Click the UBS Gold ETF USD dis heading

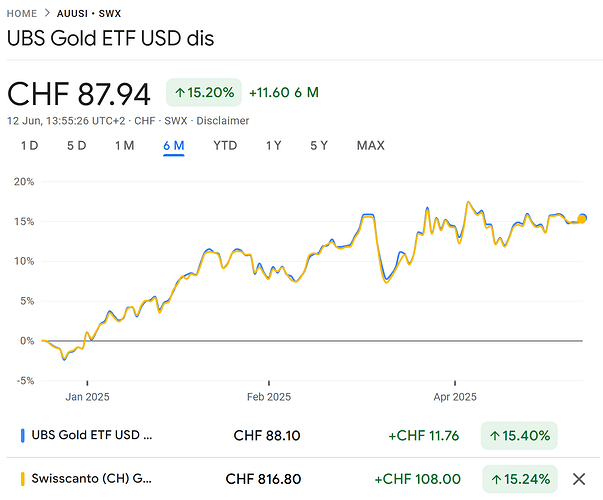tap(110, 38)
